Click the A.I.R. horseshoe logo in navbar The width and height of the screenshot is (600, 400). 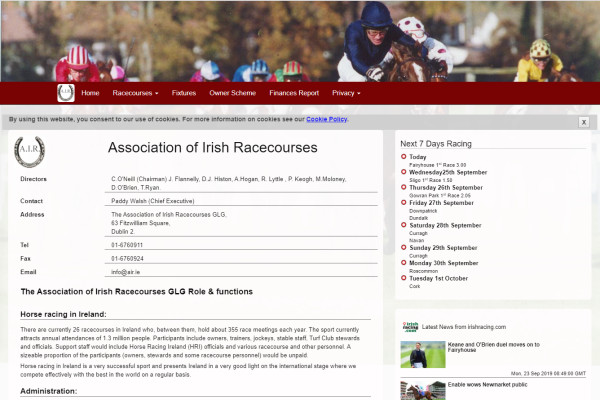click(x=66, y=93)
